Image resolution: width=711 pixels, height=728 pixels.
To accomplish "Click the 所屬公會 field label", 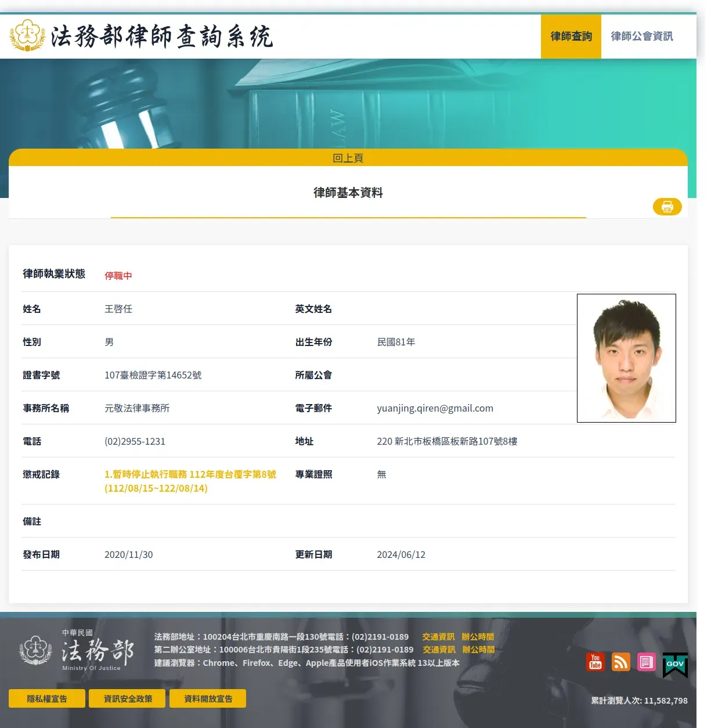I will click(313, 375).
